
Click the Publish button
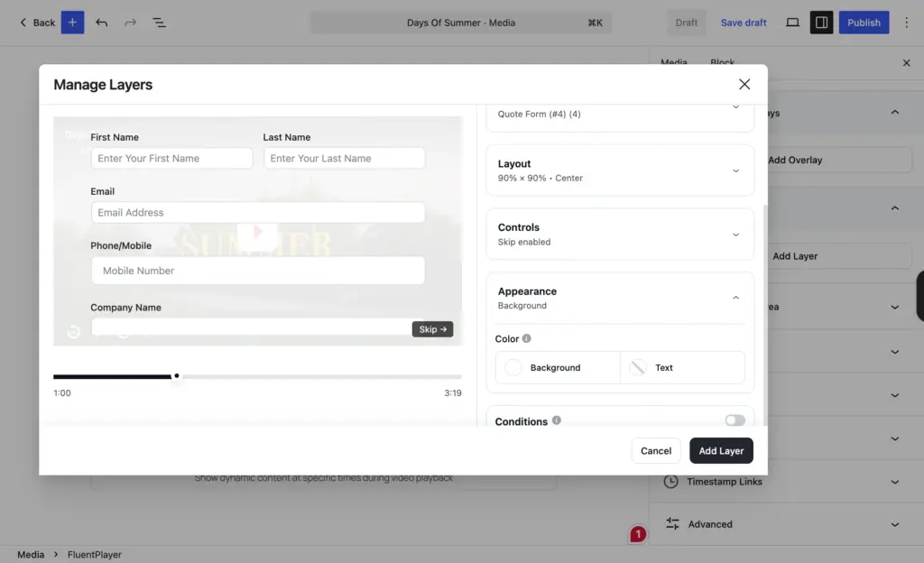click(x=864, y=23)
